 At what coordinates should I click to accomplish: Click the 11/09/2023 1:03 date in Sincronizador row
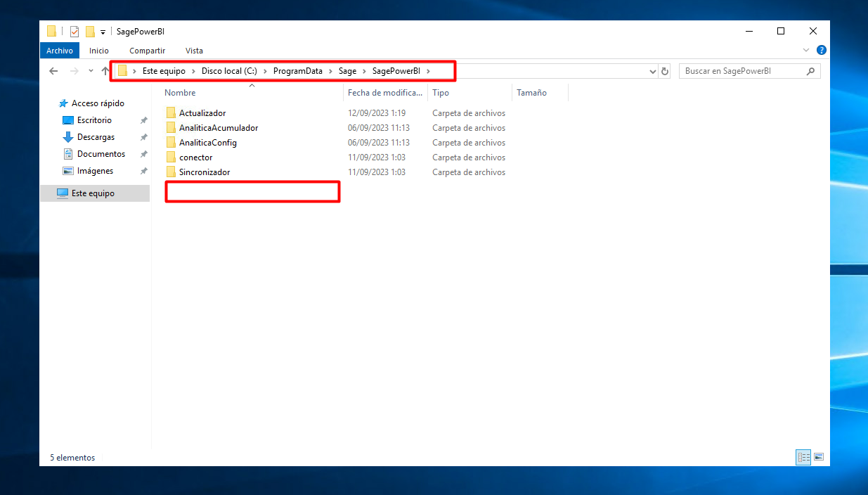(x=377, y=172)
